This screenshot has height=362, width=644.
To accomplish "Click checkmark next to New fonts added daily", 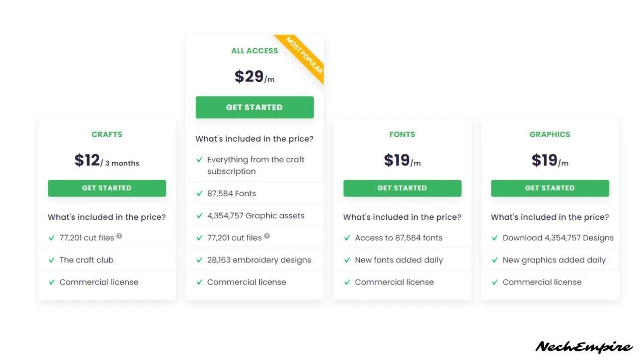I will click(x=347, y=260).
